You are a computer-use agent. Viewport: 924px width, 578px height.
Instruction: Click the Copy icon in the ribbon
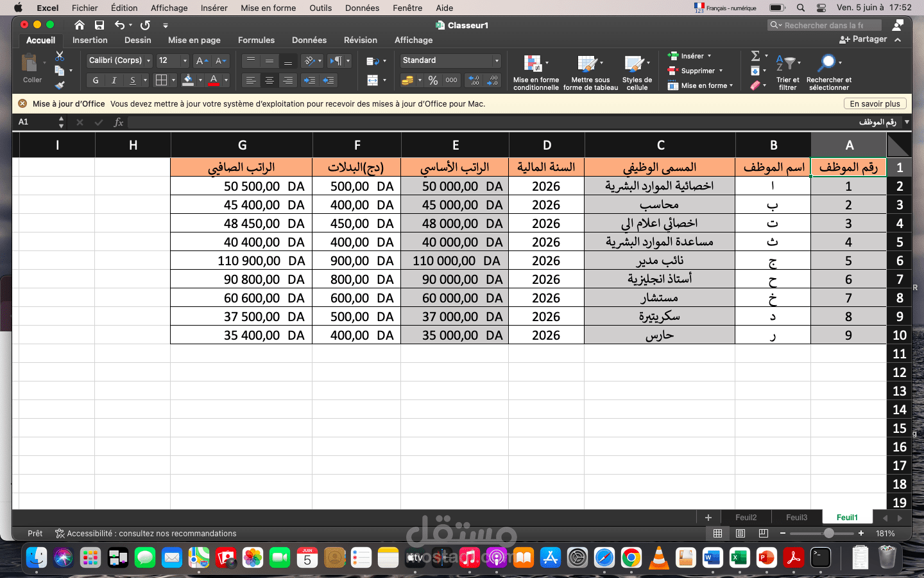click(60, 70)
